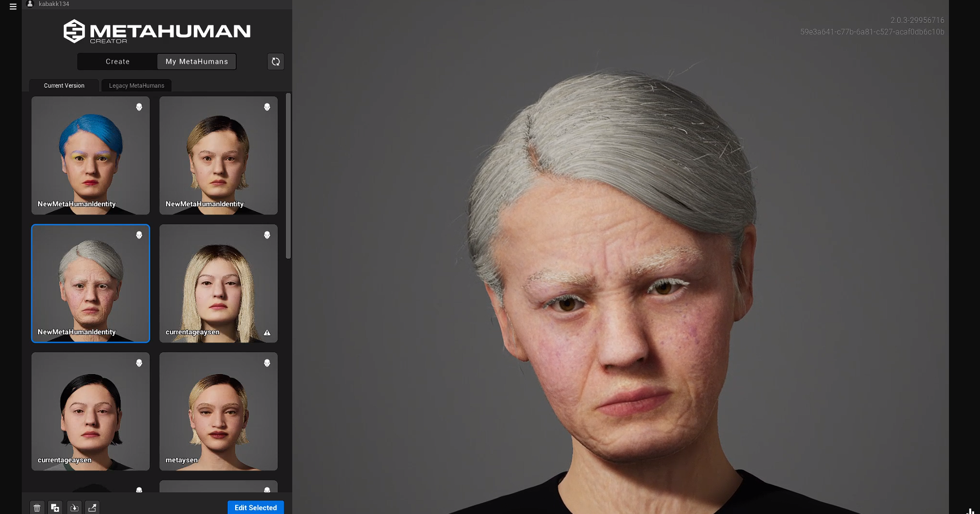Open the hamburger main menu
Image resolution: width=980 pixels, height=514 pixels.
[13, 7]
